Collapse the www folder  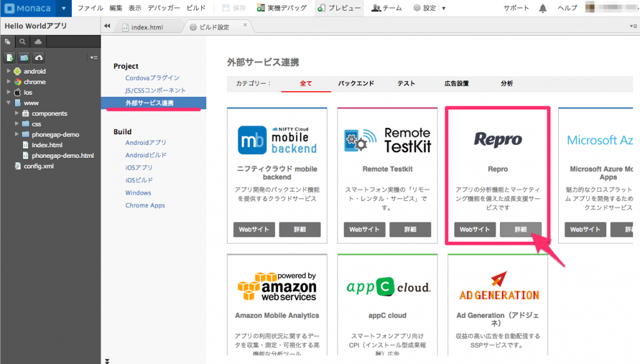(9, 103)
